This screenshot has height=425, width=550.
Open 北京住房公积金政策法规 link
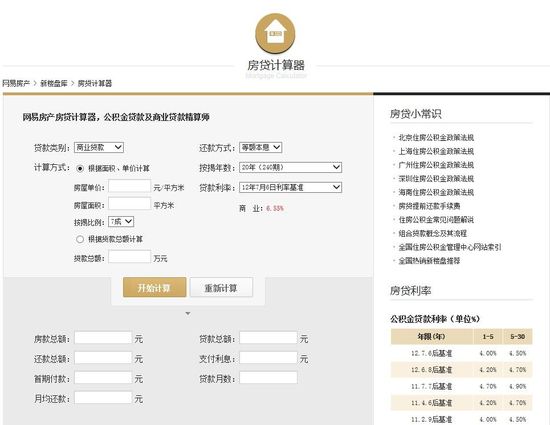[x=436, y=137]
